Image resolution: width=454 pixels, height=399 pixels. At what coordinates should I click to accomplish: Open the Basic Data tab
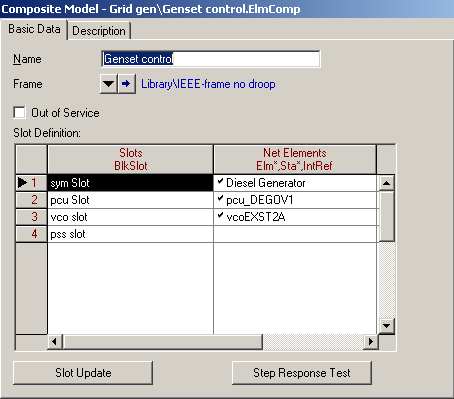34,29
